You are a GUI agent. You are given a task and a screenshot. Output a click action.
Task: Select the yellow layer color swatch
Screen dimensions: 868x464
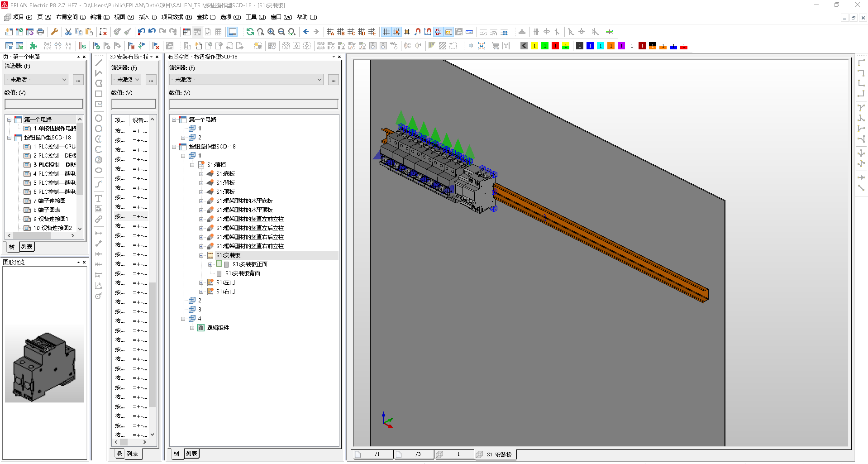click(x=534, y=46)
